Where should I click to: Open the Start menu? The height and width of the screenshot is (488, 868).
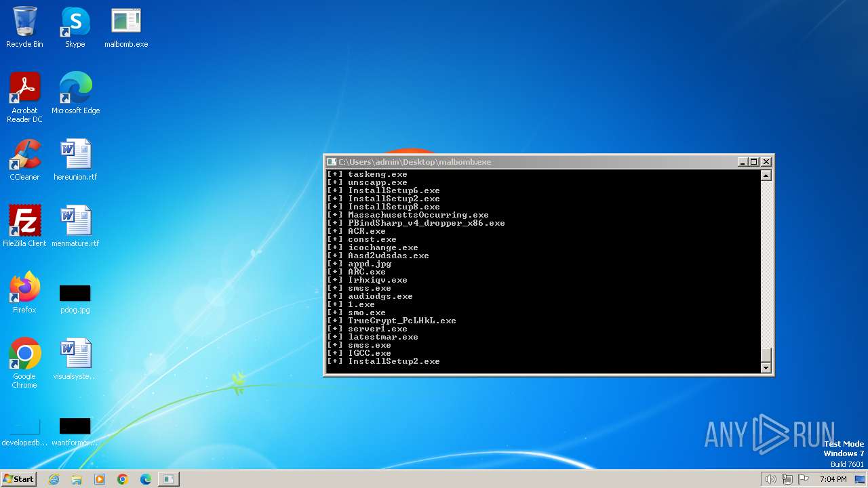point(18,479)
